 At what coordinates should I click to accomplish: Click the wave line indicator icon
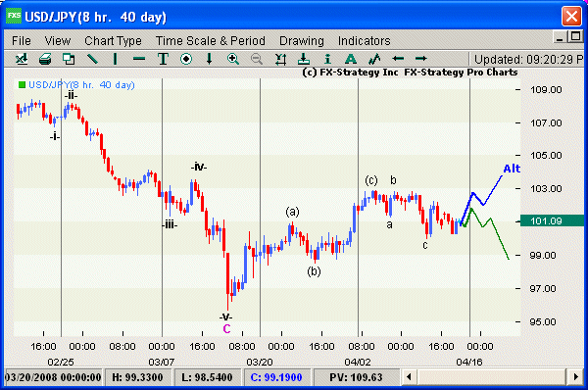tap(374, 59)
